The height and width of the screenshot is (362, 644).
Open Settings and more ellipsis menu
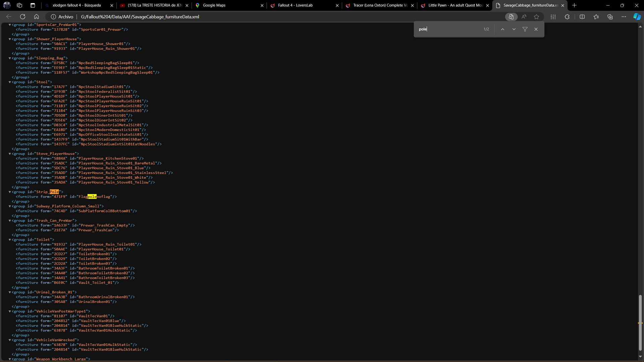coord(624,17)
